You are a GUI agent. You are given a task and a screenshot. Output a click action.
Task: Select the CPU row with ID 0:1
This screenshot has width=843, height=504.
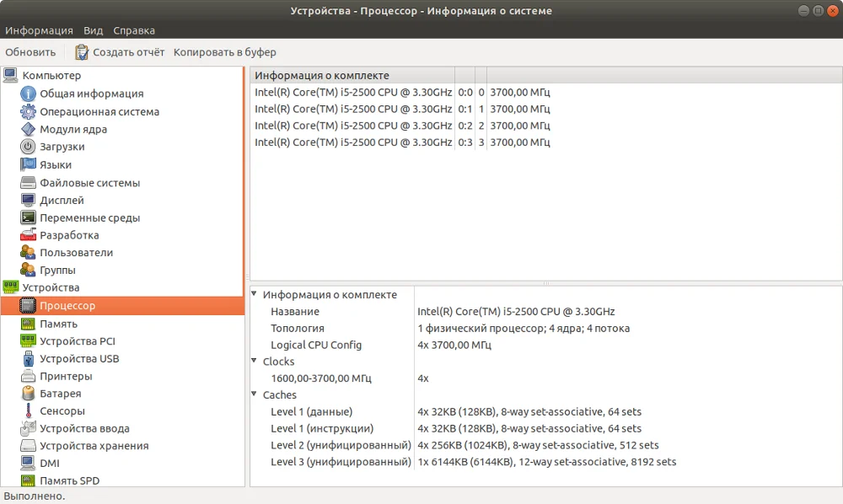click(546, 109)
